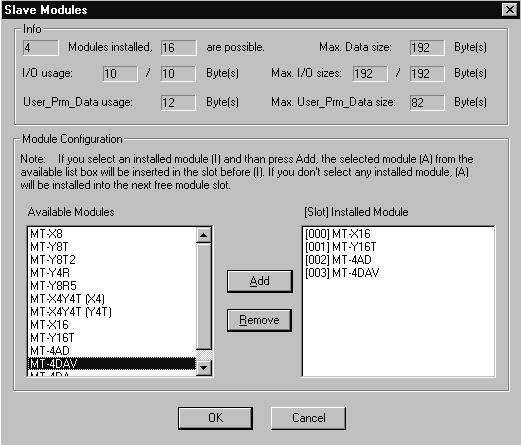
Task: Click the Modules installed field showing 4
Action: tap(41, 48)
